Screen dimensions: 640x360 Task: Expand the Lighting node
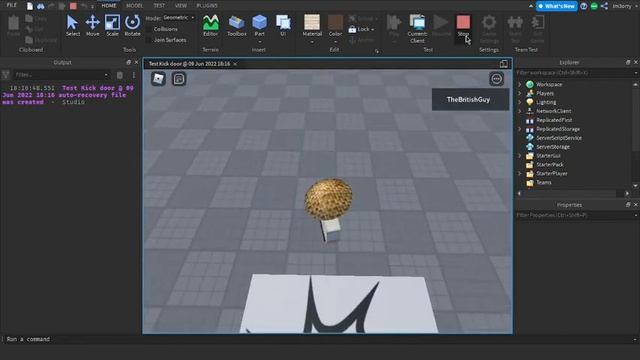click(520, 102)
